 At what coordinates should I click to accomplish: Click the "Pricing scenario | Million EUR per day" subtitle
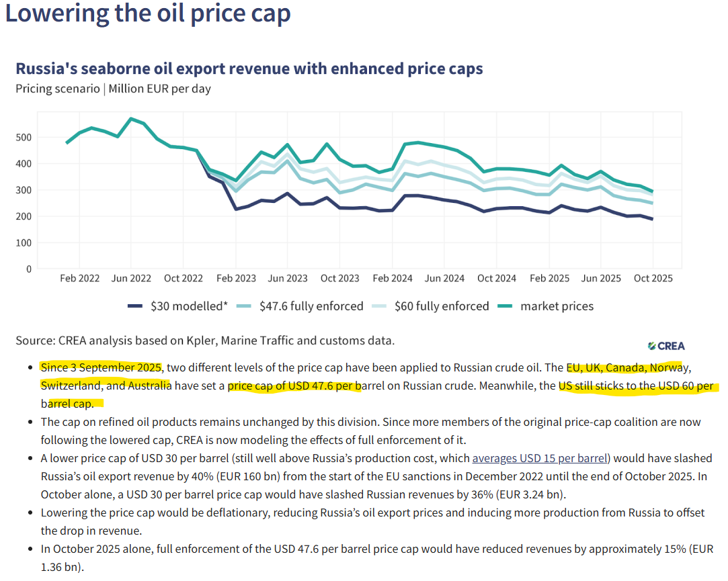(x=113, y=89)
